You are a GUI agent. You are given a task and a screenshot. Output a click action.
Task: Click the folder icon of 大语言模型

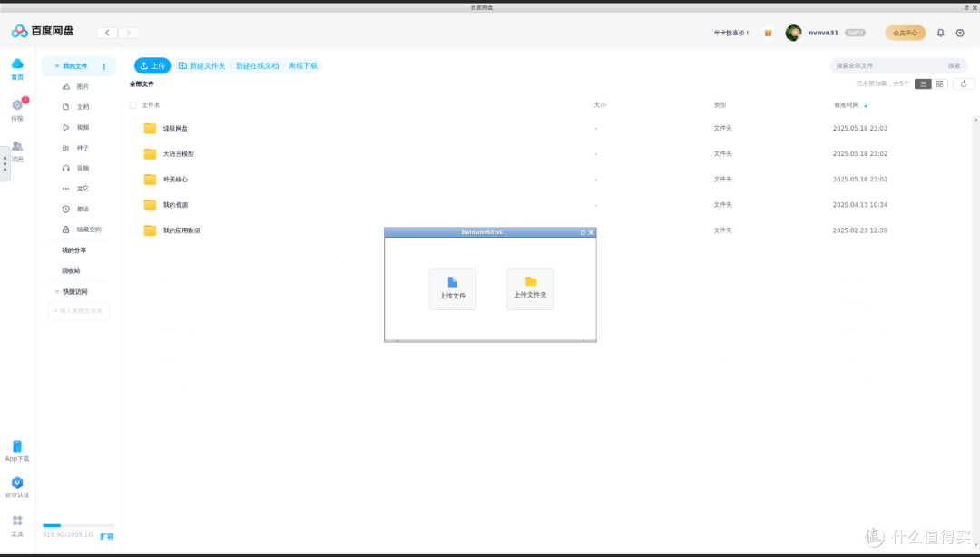150,154
